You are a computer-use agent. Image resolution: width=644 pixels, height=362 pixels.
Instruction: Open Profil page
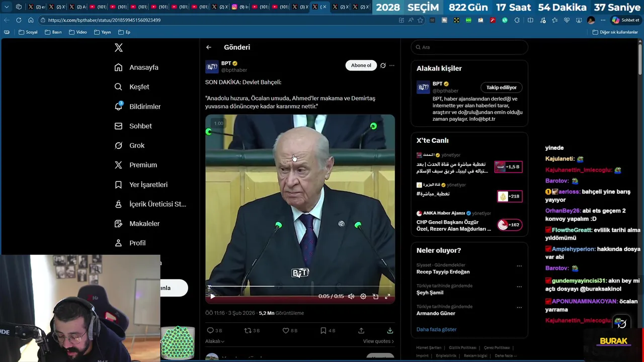pos(130,243)
